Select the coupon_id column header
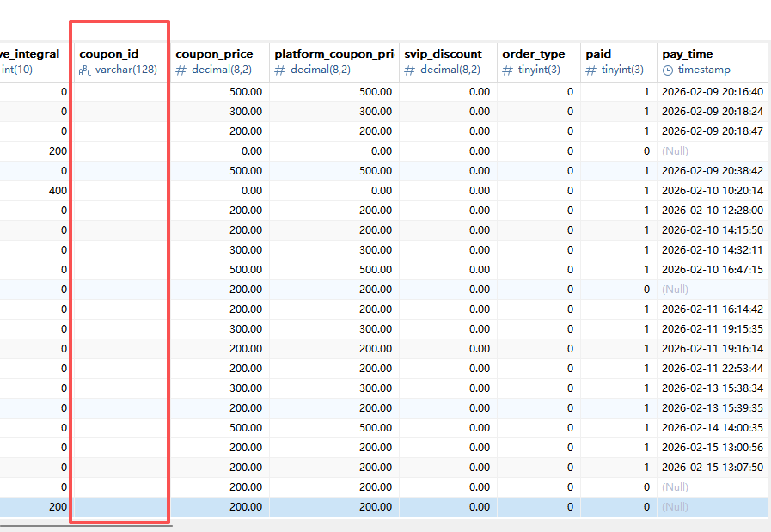 [109, 54]
